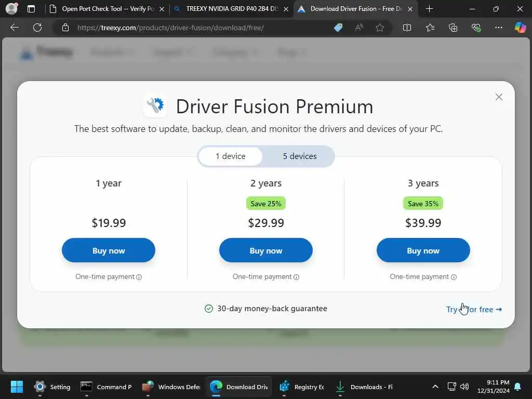
Task: Show one-time payment info under 1 year
Action: pos(139,277)
